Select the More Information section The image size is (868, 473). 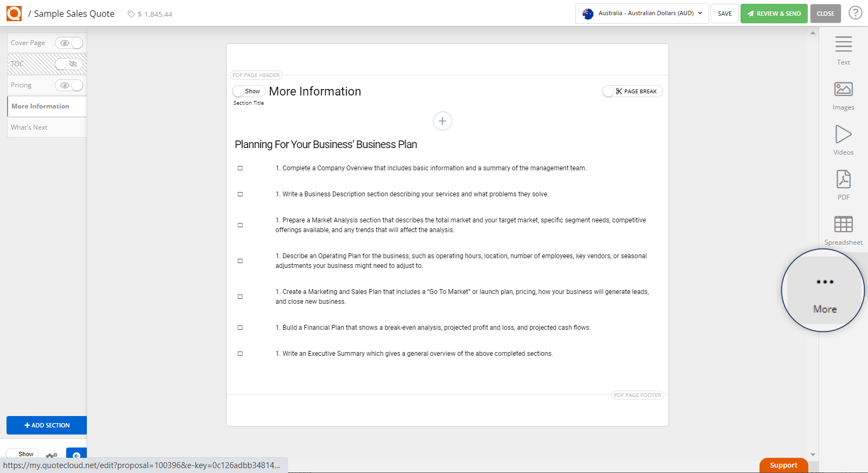coord(41,106)
